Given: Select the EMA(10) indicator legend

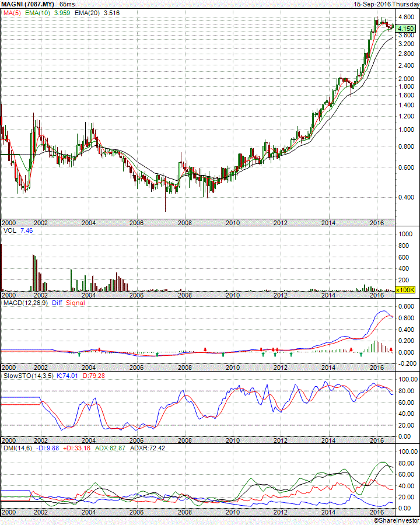Looking at the screenshot, I should [37, 13].
